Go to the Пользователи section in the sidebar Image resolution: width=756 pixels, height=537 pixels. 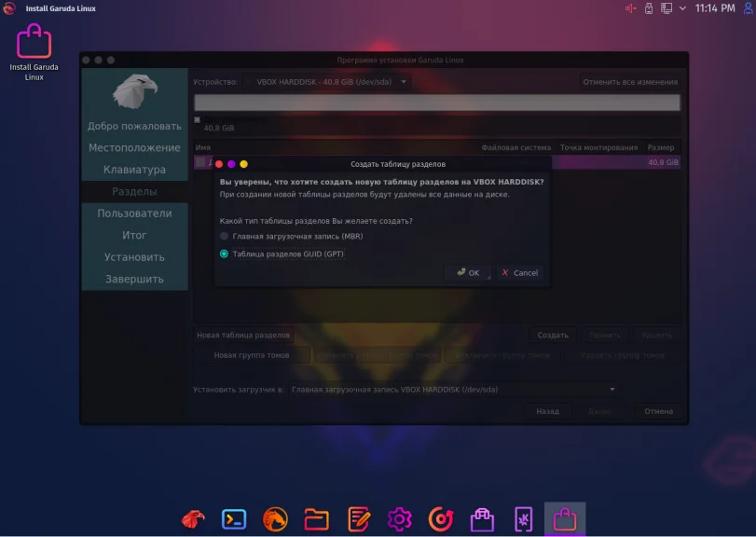[x=134, y=213]
